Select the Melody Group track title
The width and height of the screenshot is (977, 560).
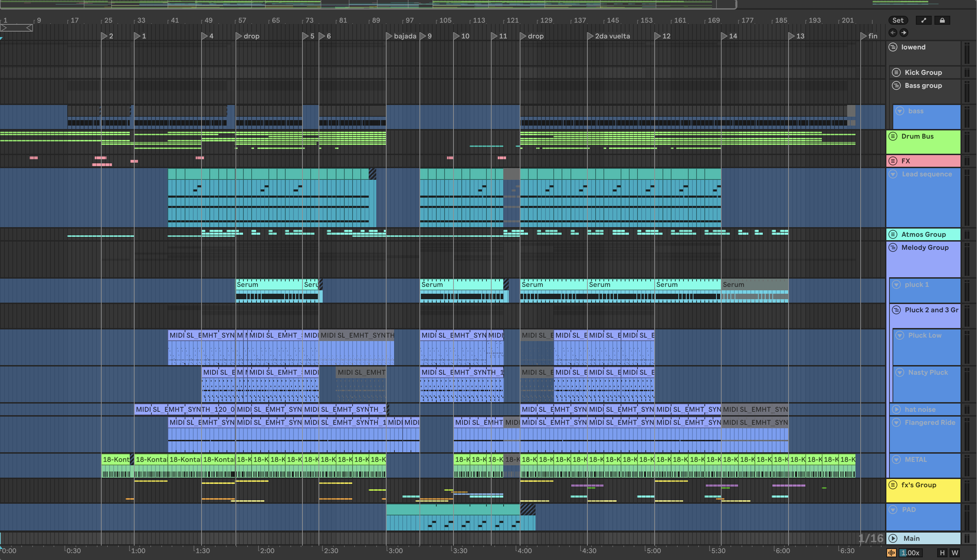coord(925,247)
